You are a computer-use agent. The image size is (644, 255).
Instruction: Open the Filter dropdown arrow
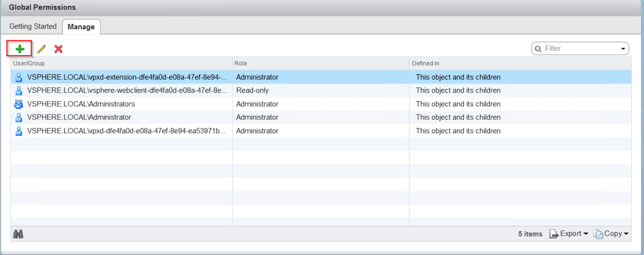click(623, 49)
